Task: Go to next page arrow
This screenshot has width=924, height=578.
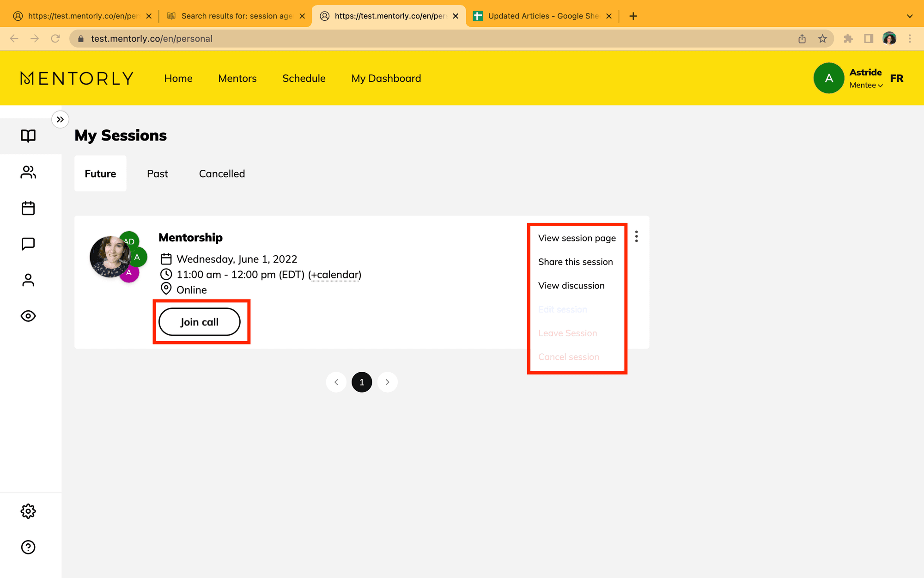Action: tap(387, 382)
